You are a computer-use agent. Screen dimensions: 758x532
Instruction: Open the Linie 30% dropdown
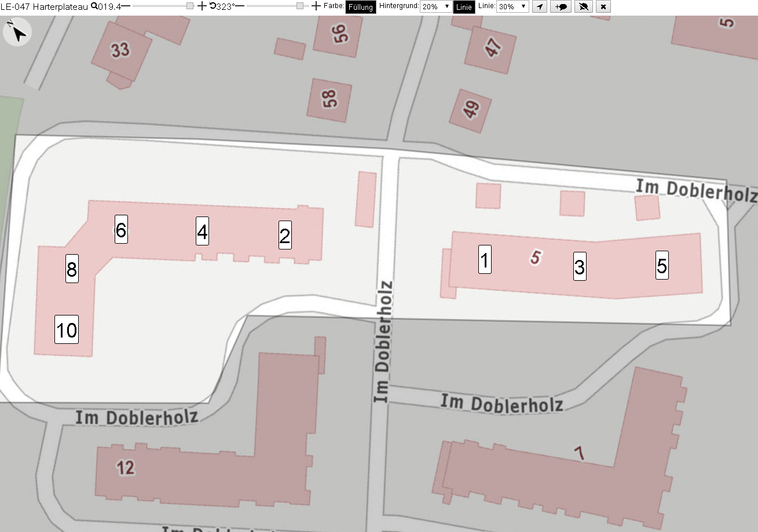[x=512, y=6]
